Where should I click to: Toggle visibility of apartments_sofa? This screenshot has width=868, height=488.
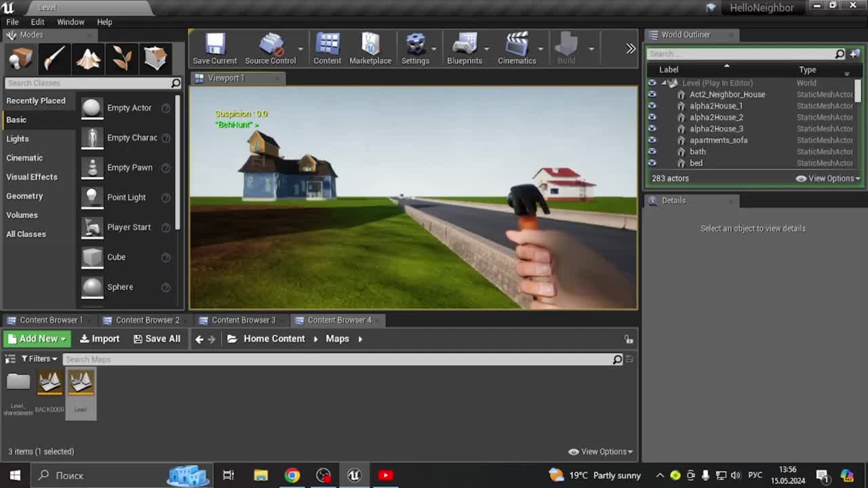[652, 140]
